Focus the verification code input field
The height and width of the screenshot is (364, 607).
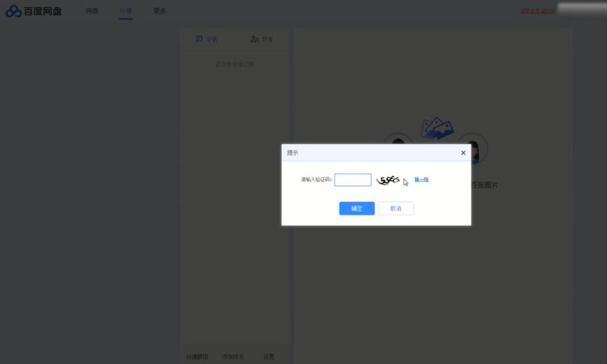click(x=353, y=180)
